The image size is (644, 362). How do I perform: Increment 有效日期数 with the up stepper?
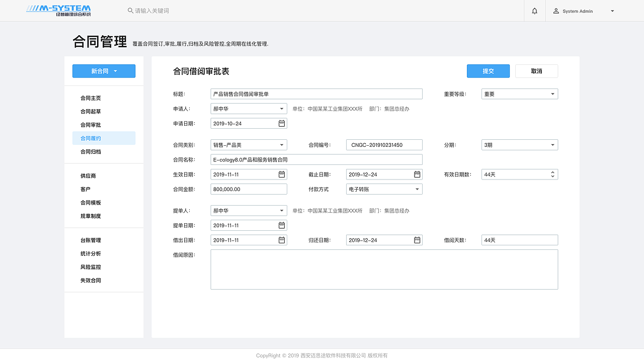point(552,172)
